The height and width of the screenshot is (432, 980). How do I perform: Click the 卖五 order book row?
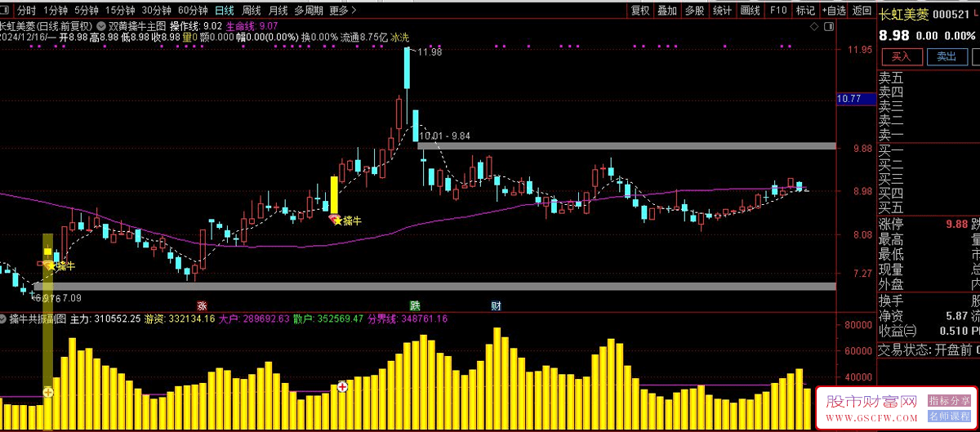[x=929, y=78]
